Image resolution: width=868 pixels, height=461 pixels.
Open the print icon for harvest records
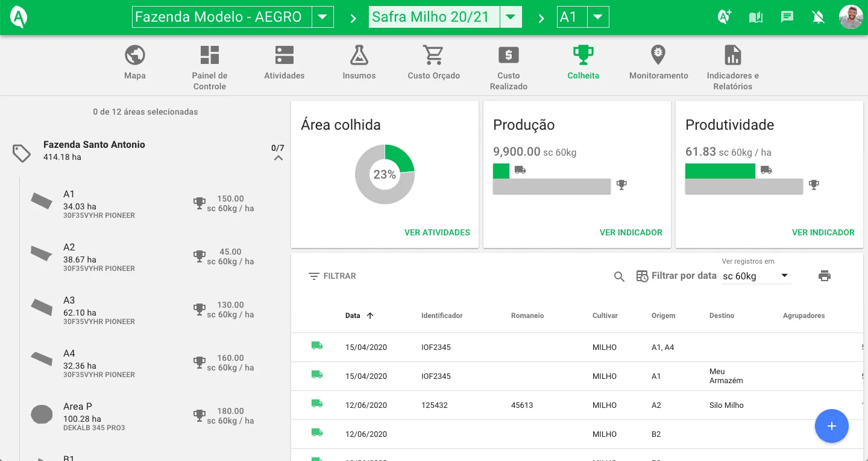(825, 276)
